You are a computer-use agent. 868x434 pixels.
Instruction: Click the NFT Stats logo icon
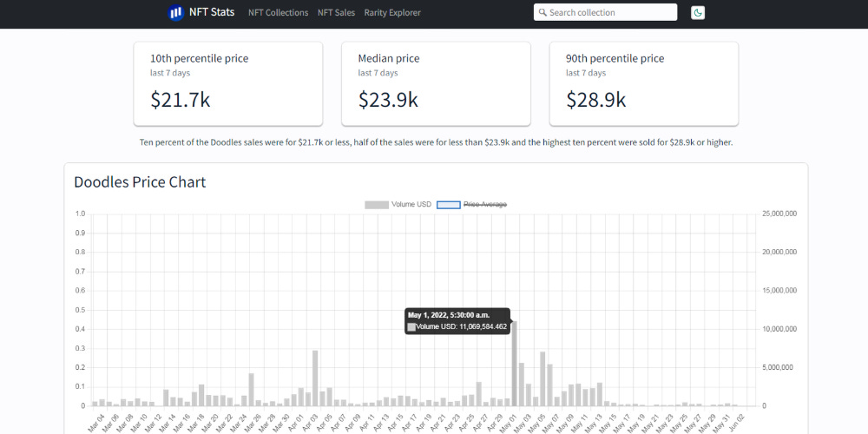[x=175, y=12]
